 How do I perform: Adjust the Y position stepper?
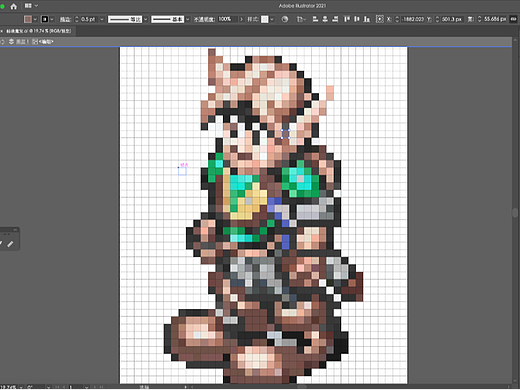pos(437,19)
